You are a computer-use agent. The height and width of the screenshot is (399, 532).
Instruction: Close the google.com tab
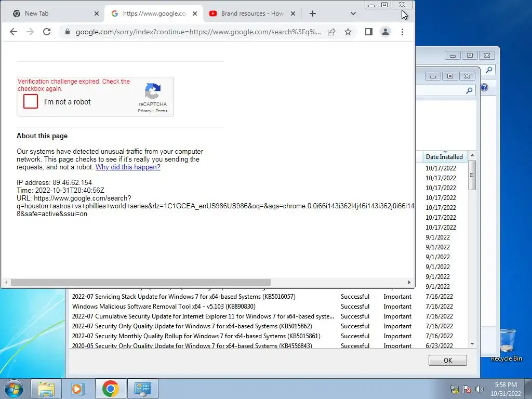click(x=195, y=14)
